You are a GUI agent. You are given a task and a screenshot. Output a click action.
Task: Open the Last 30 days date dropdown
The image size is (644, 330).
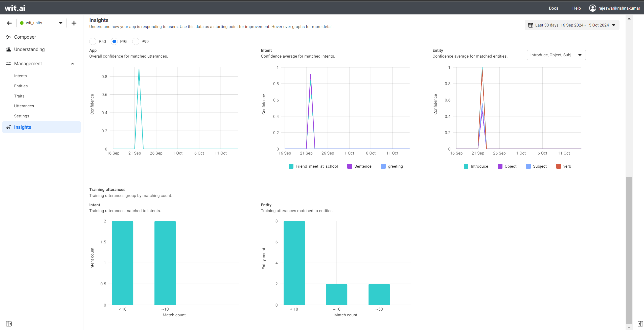pyautogui.click(x=572, y=25)
